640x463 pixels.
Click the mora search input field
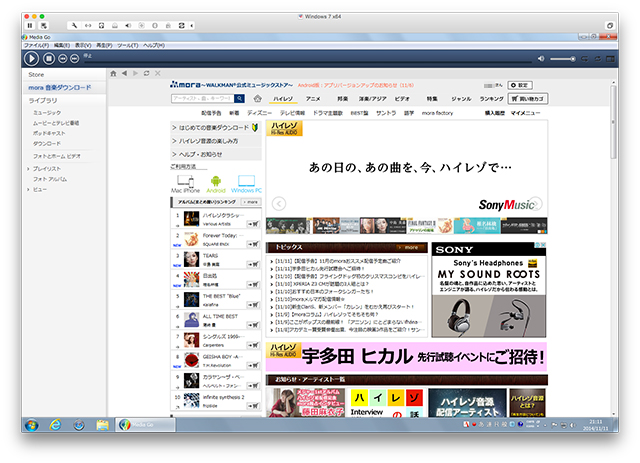coord(203,98)
